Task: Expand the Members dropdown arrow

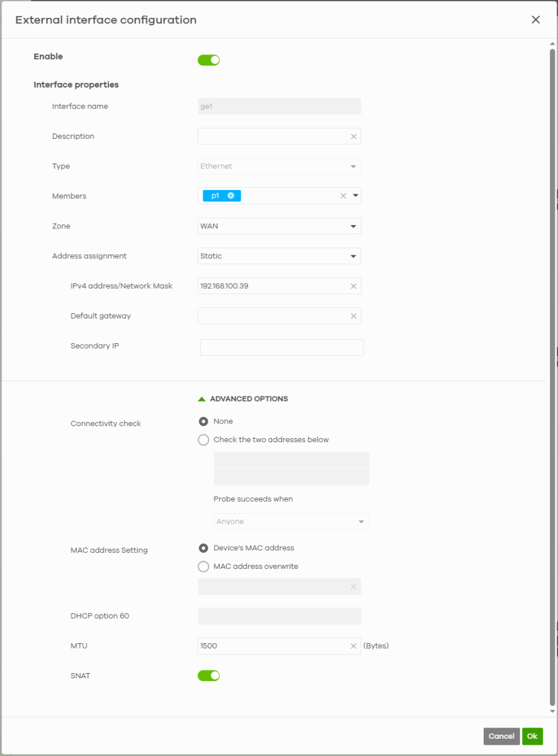Action: [x=355, y=196]
